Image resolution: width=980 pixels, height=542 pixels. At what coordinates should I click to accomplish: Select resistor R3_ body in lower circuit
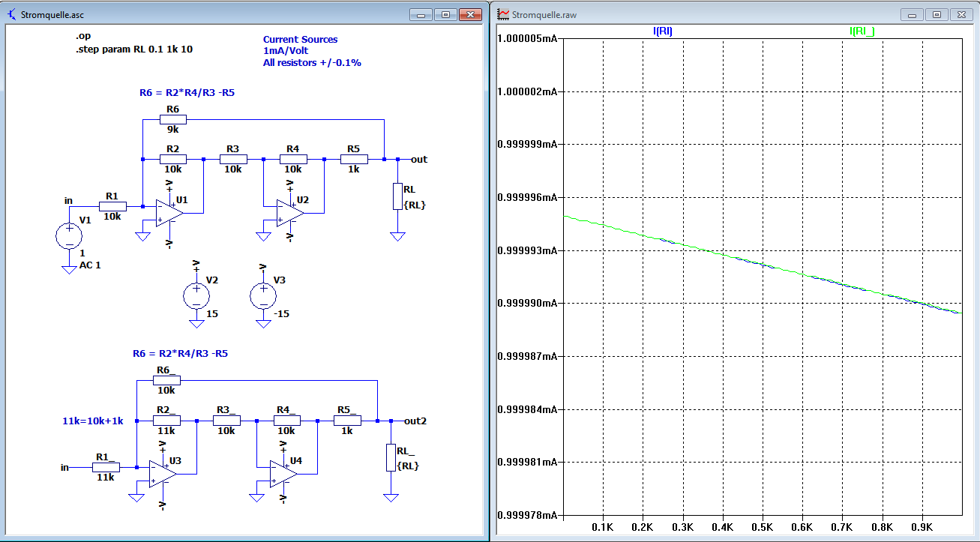226,421
